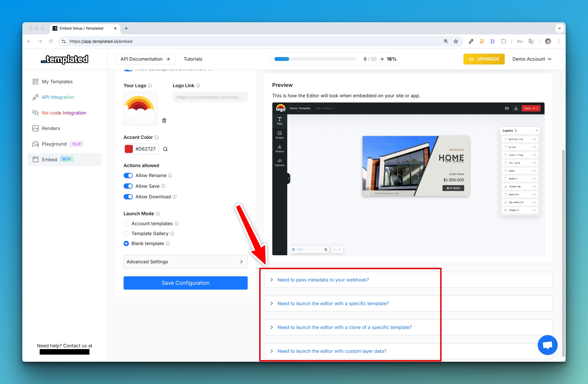Click info icon next to Your Logo

click(150, 86)
